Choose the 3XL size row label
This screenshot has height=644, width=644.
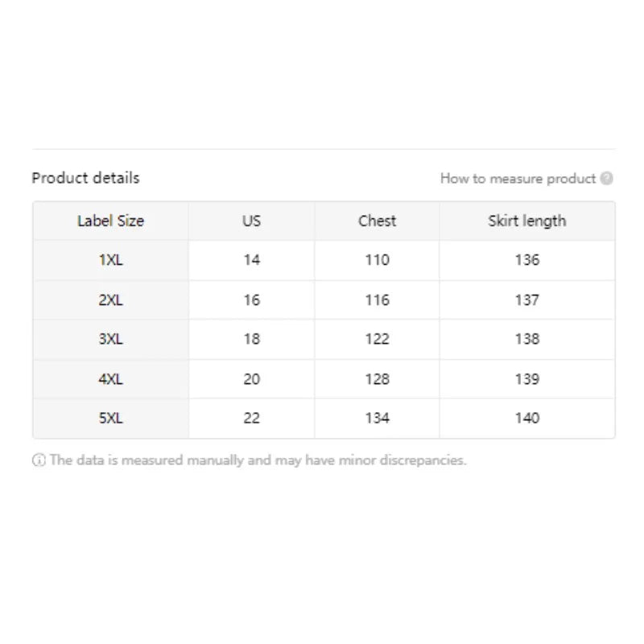pos(111,339)
